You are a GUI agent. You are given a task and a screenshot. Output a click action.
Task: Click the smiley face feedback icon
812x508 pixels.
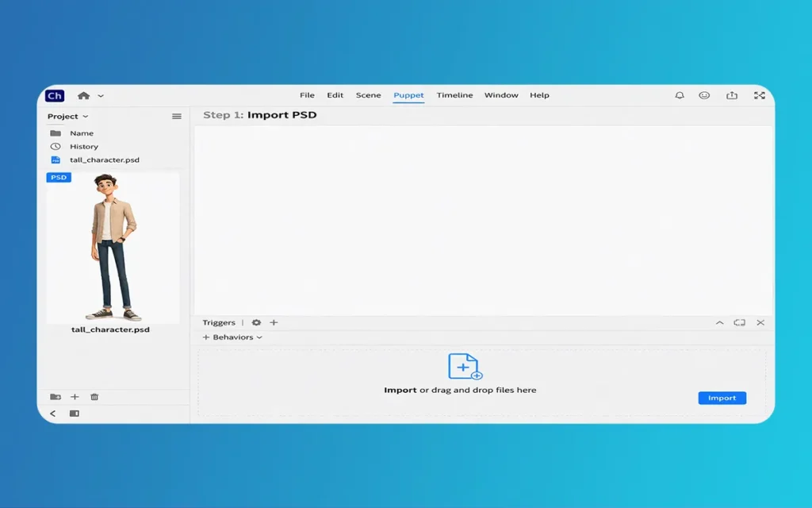point(704,95)
